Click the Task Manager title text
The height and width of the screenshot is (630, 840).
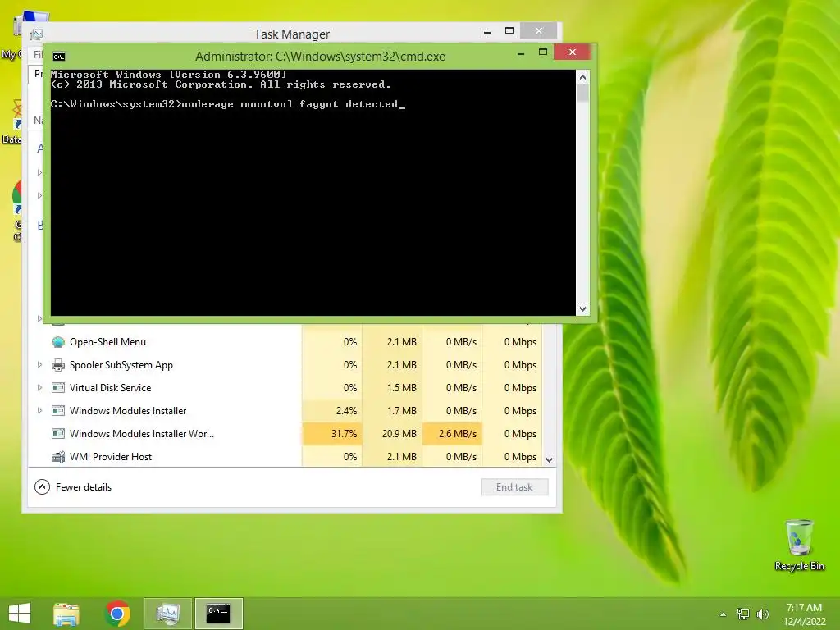point(292,34)
